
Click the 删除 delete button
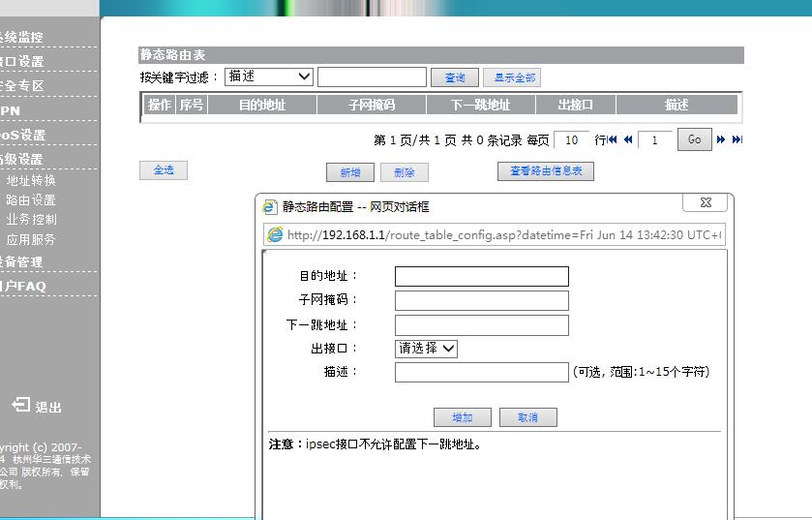coord(404,172)
